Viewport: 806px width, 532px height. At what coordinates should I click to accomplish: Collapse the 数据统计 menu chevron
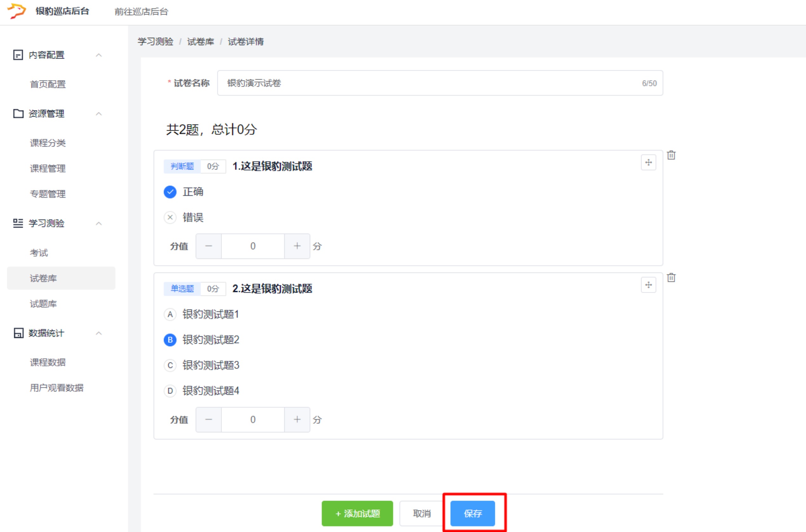99,333
